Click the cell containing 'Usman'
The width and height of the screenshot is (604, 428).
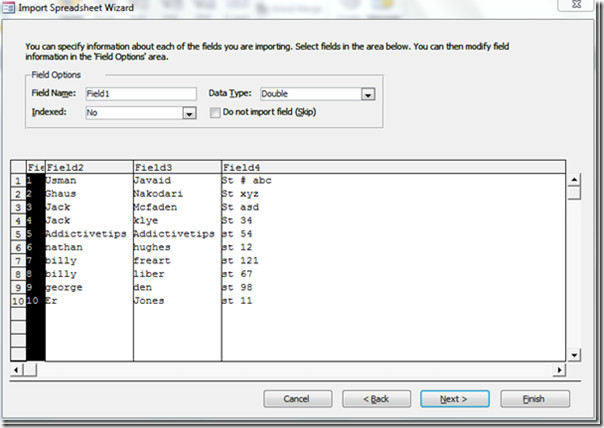(89, 180)
